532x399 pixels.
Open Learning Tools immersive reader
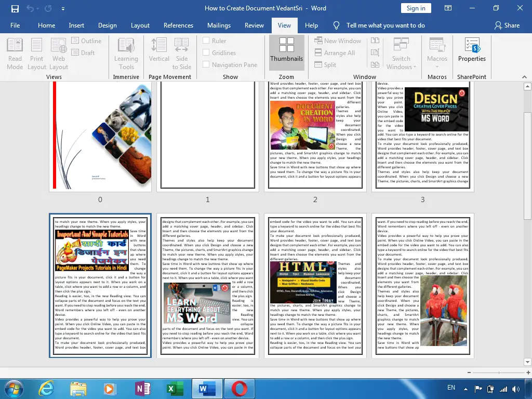[x=126, y=54]
